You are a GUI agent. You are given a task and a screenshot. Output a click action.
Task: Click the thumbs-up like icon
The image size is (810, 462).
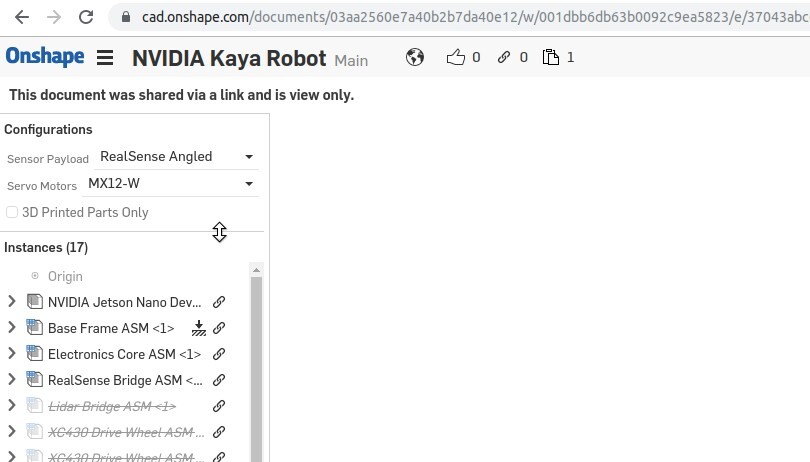point(456,58)
